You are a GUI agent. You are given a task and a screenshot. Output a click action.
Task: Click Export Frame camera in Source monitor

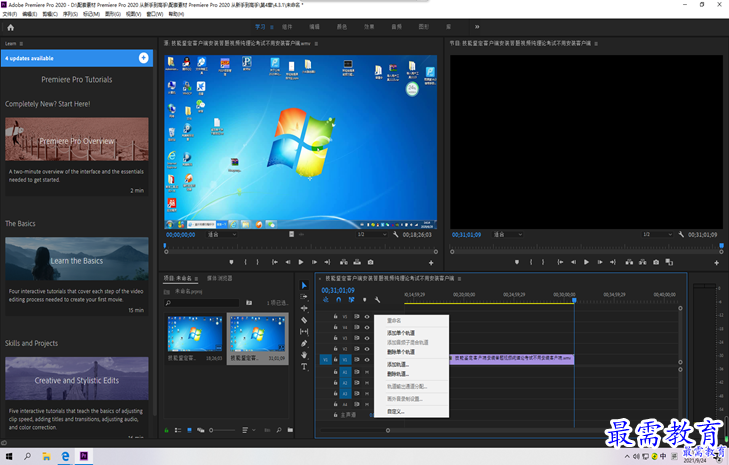coord(371,262)
